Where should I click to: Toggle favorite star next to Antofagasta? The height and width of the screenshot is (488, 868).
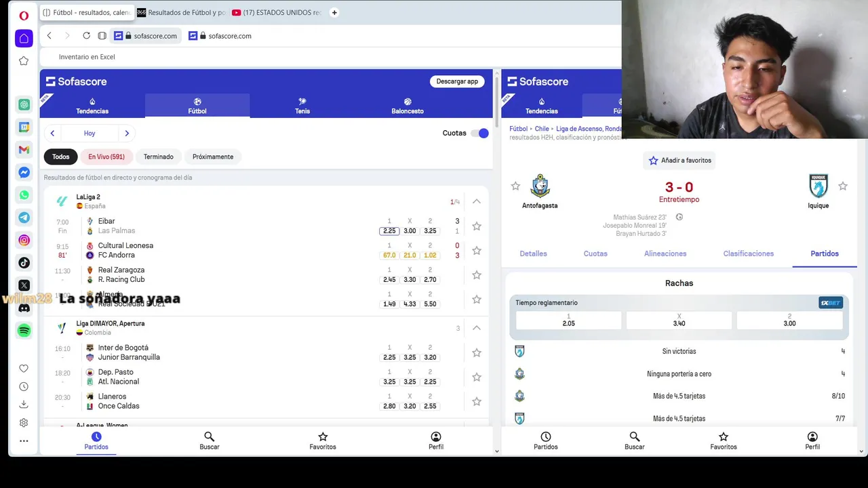tap(515, 186)
